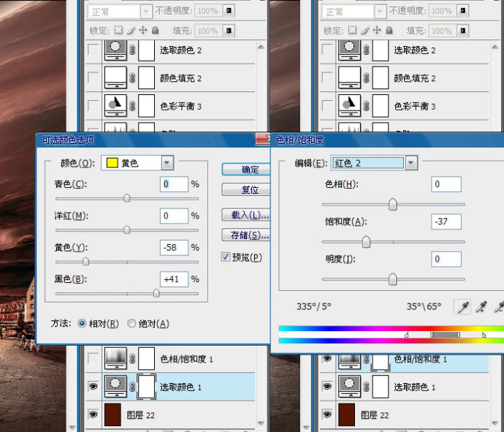Open opacity 不透明度 slider arrow right panel

tap(463, 11)
